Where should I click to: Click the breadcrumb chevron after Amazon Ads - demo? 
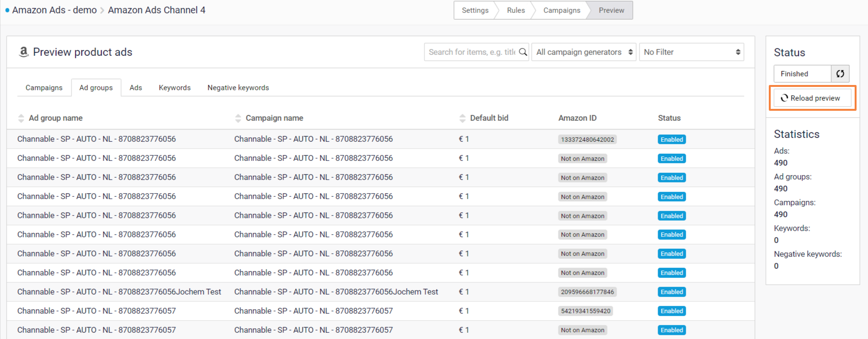pos(102,11)
